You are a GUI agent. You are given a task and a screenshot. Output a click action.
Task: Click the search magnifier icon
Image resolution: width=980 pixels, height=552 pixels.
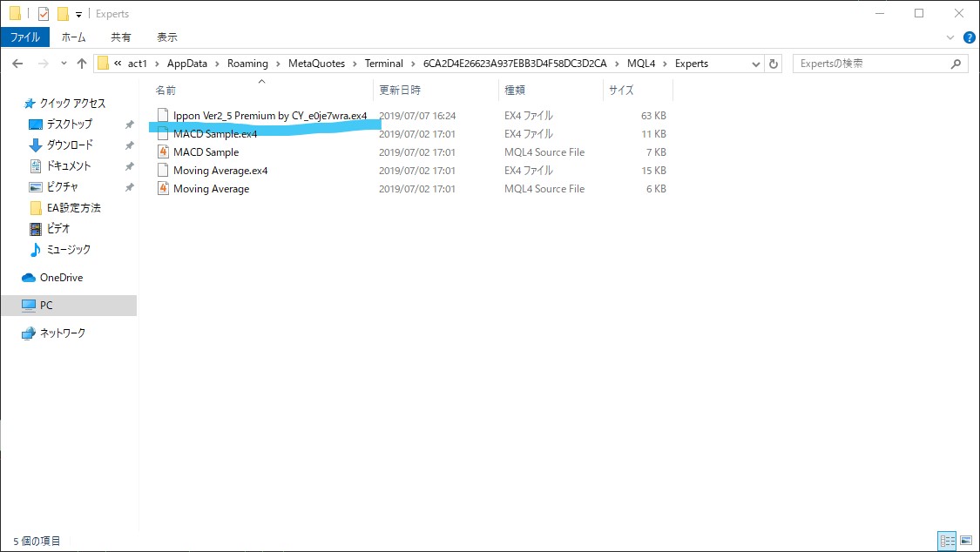(956, 64)
